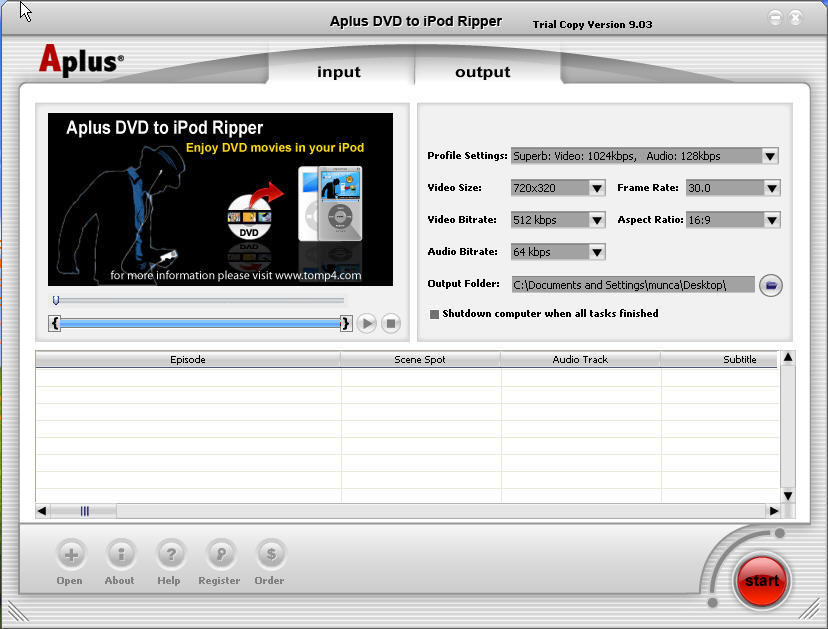This screenshot has width=828, height=629.
Task: Stop the preview playback
Action: (391, 323)
